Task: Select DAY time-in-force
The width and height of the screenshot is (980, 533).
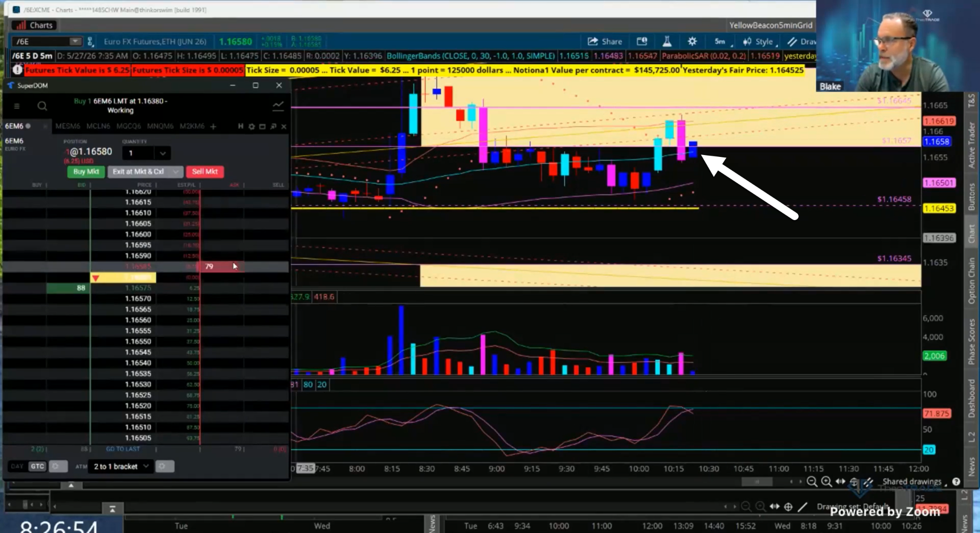Action: point(17,466)
